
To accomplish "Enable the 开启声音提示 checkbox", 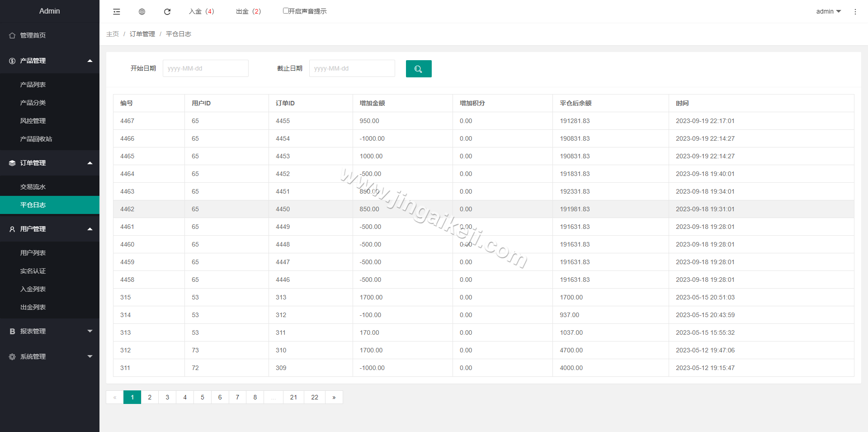I will tap(286, 11).
